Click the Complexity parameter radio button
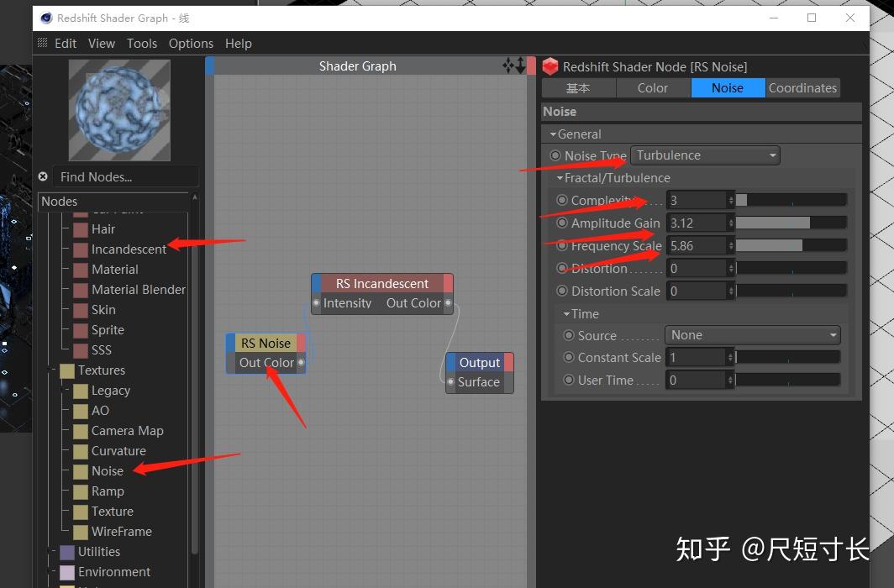894x588 pixels. click(562, 200)
